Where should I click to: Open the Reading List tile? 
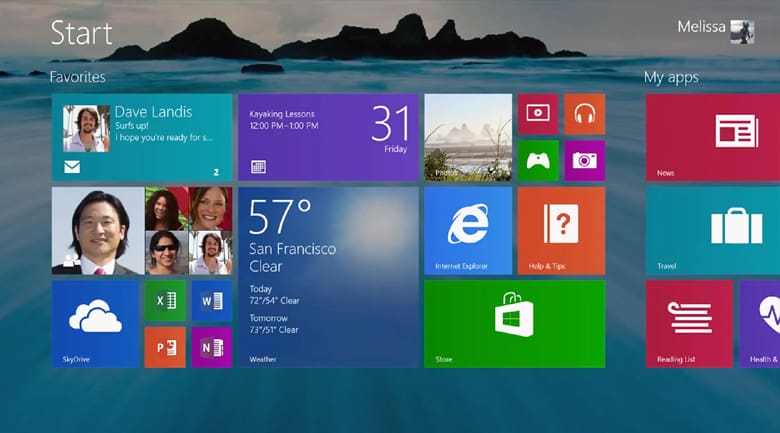(688, 323)
